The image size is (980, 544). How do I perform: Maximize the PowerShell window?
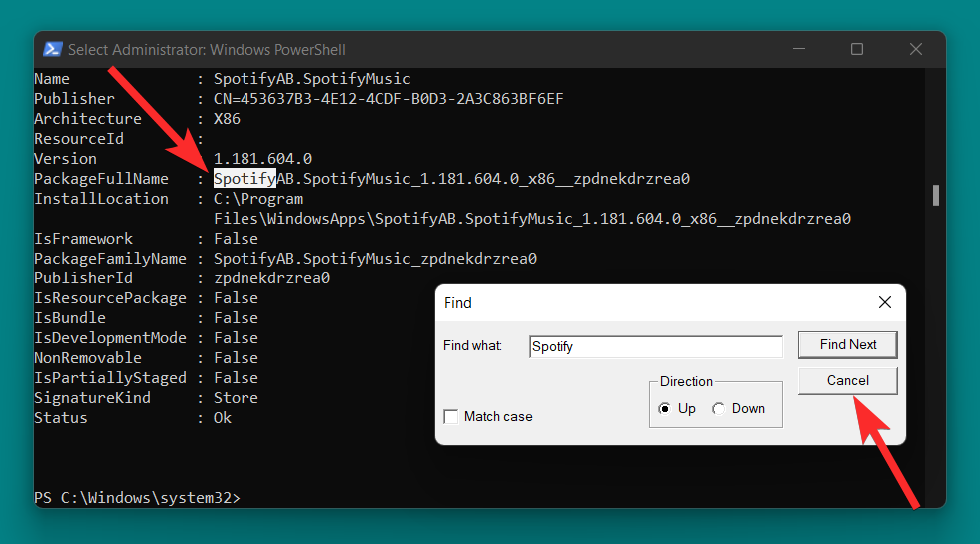(856, 49)
